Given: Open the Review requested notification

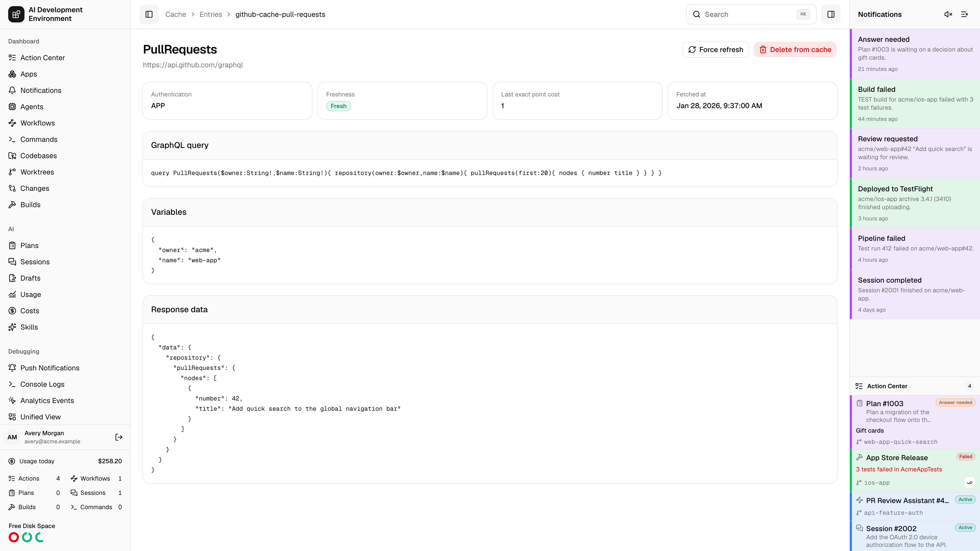Looking at the screenshot, I should [915, 154].
